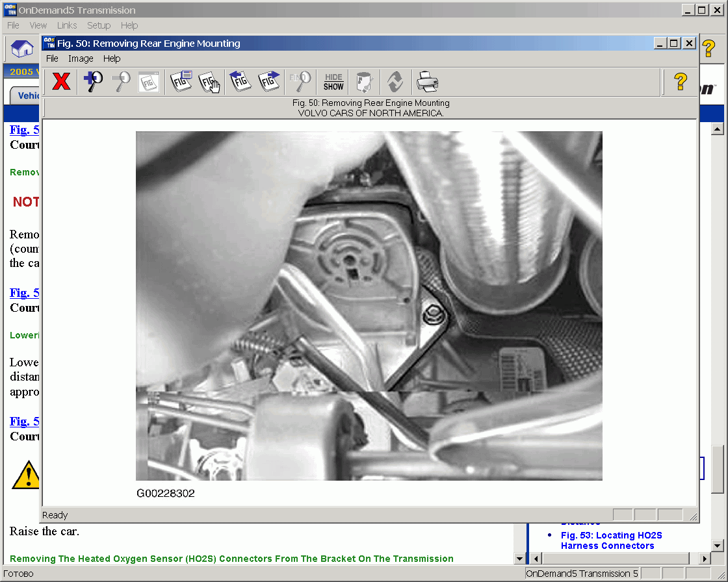Rotate the figure using refresh icon
This screenshot has width=728, height=582.
pyautogui.click(x=395, y=82)
